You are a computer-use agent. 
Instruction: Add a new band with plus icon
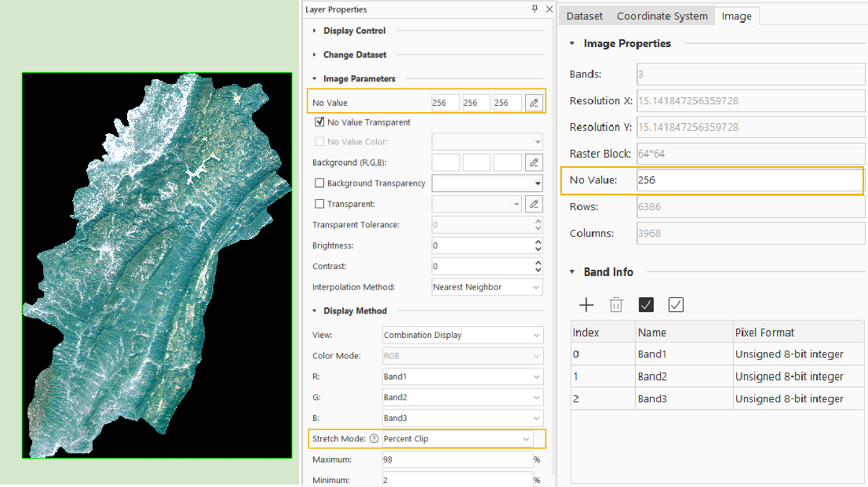586,305
